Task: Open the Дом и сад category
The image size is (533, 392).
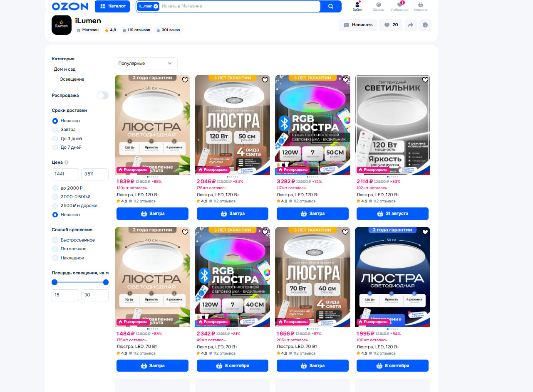Action: pos(64,69)
